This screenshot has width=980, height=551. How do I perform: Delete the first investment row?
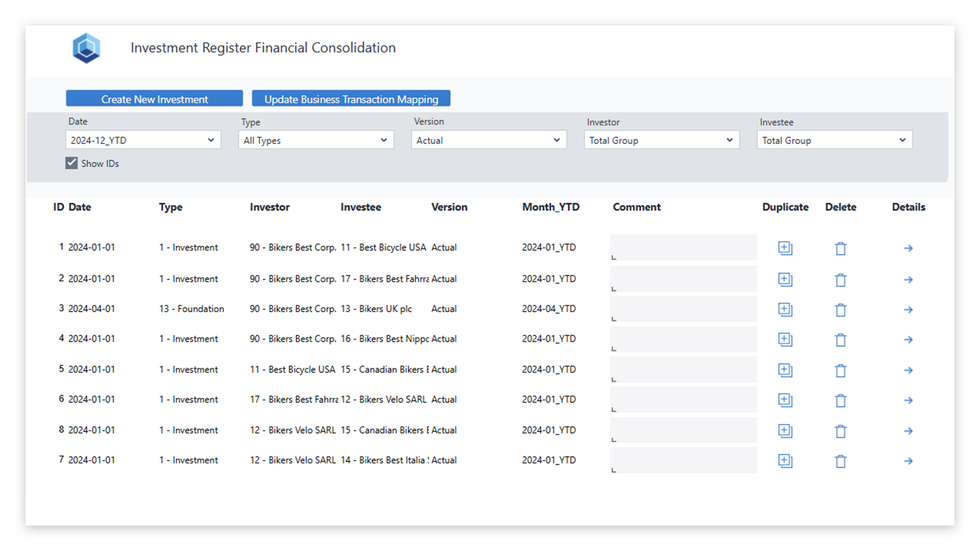pos(840,248)
